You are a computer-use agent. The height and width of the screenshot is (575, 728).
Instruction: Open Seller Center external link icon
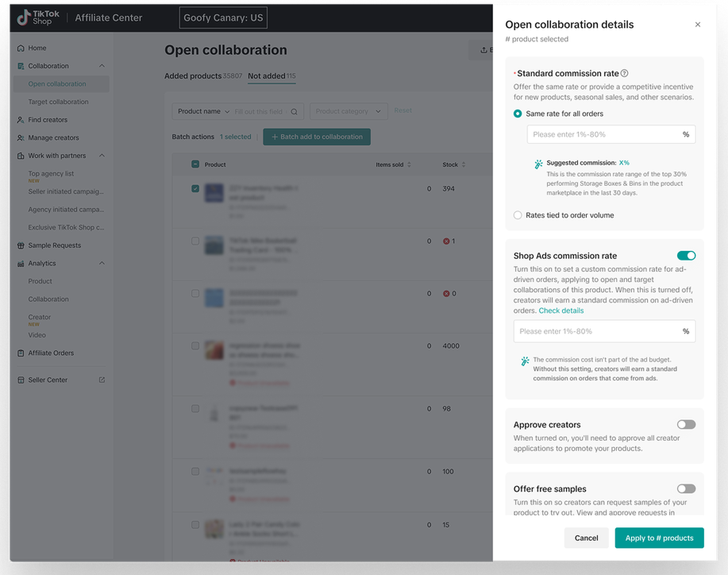102,380
